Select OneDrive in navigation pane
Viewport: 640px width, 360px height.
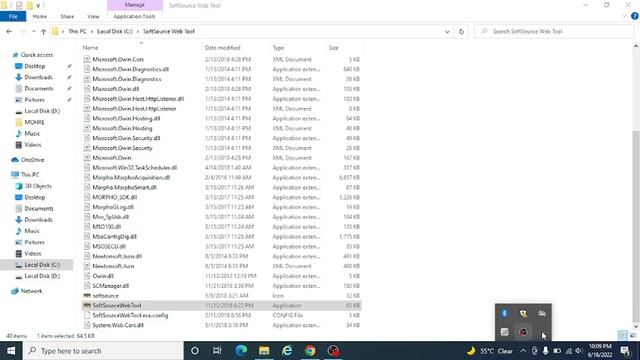[x=32, y=160]
